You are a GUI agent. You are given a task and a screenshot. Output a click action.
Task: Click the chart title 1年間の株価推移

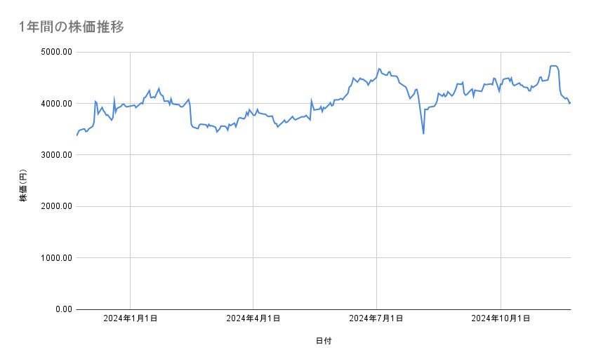pos(72,27)
